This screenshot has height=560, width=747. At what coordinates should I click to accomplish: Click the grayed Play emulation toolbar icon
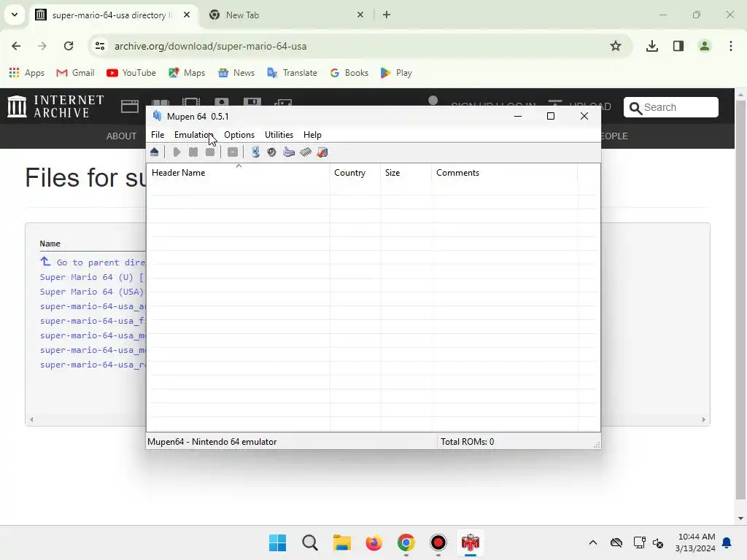click(177, 152)
